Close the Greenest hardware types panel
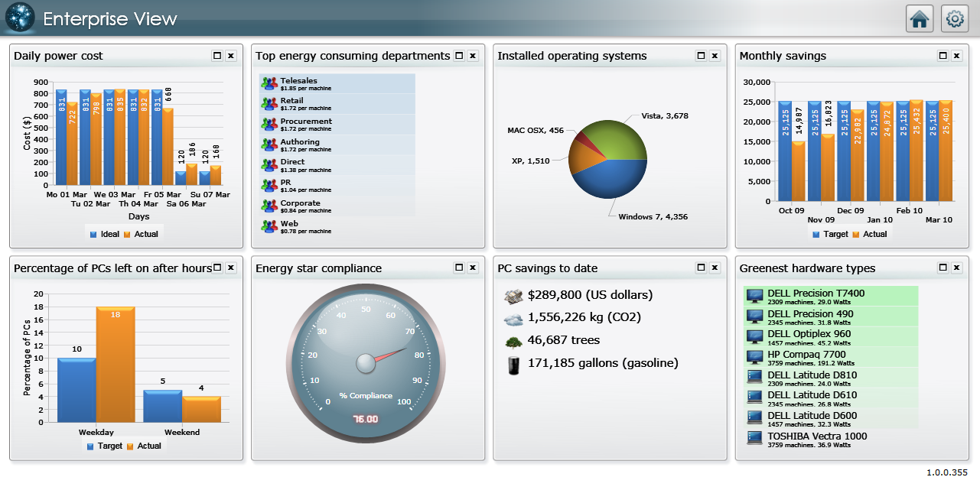Image resolution: width=980 pixels, height=477 pixels. tap(956, 268)
